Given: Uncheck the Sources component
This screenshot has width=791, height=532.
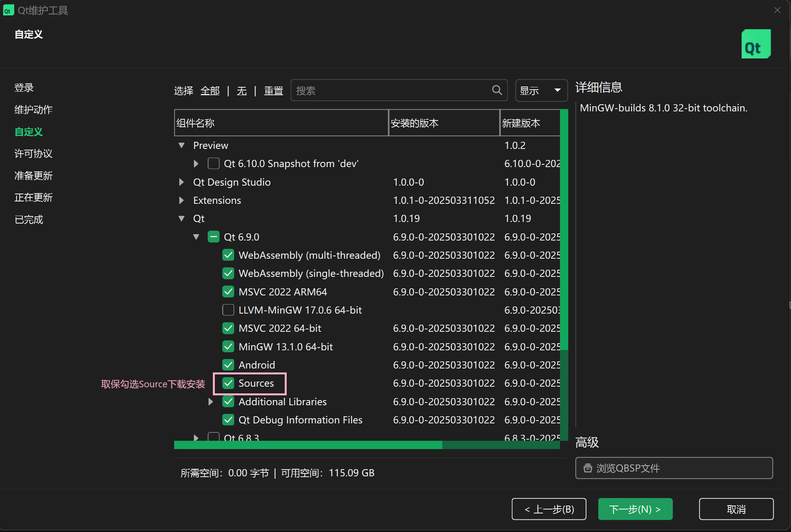Looking at the screenshot, I should [x=228, y=383].
